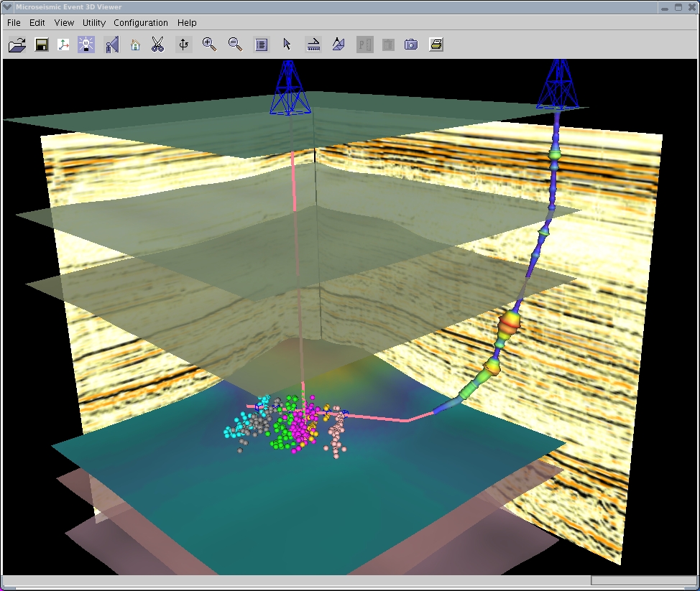Viewport: 700px width, 591px height.
Task: Select the arrow pointer pick tool
Action: 287,45
